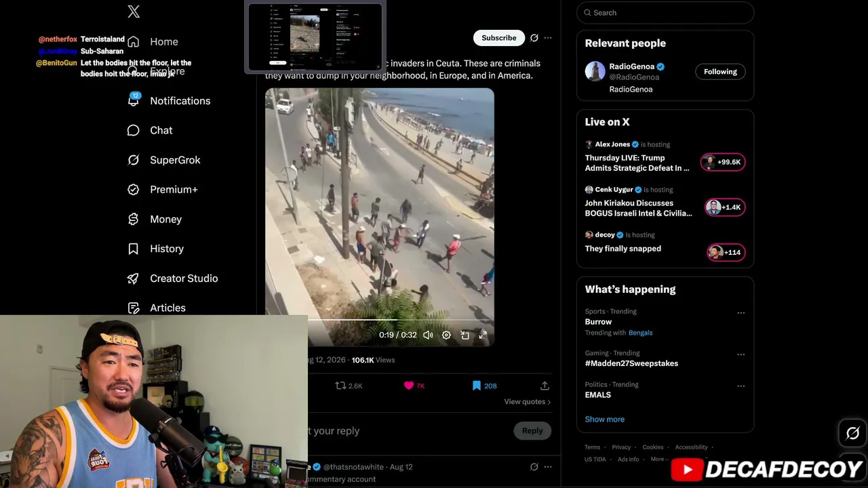Open the SuperGrok icon
Viewport: 868px width, 488px height.
pos(134,160)
